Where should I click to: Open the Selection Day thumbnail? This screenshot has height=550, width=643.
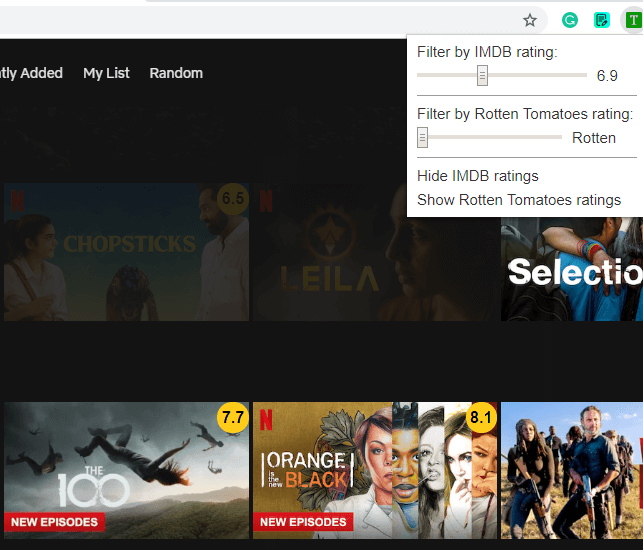point(572,269)
